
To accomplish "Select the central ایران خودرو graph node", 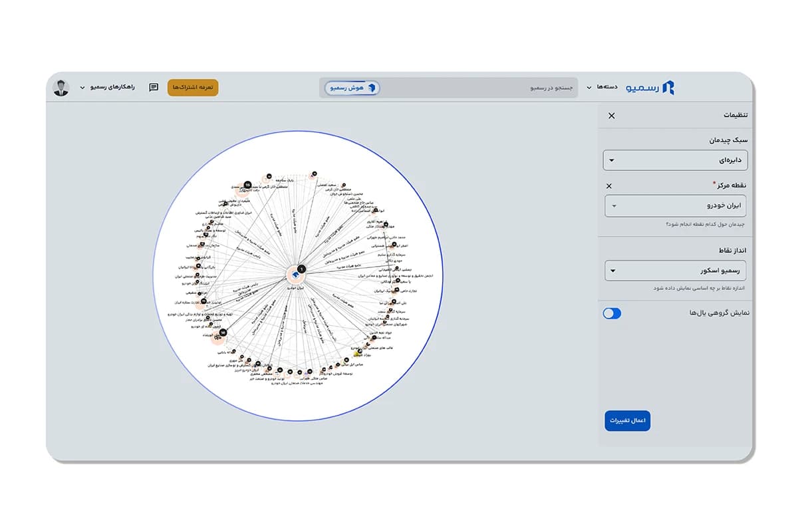I will (x=295, y=273).
